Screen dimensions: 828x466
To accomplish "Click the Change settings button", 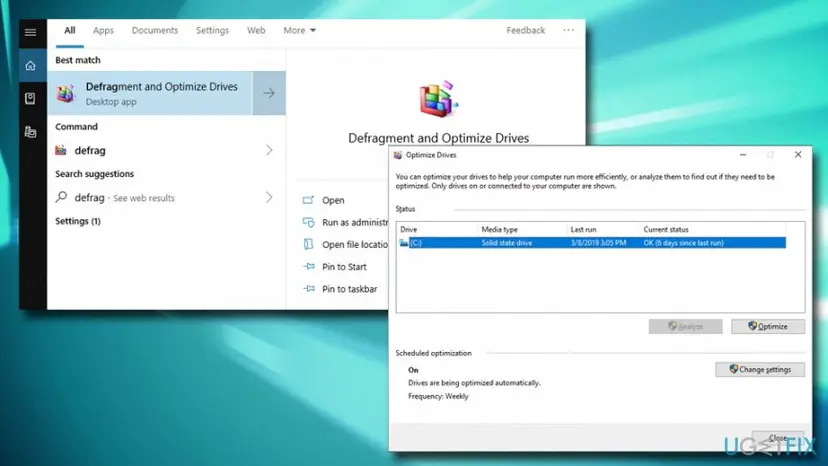I will pyautogui.click(x=760, y=369).
